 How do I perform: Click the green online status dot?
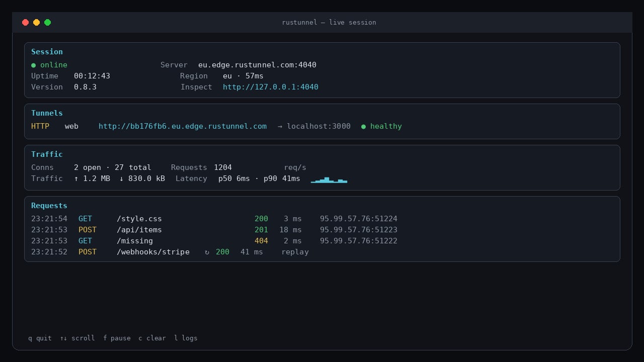click(33, 65)
